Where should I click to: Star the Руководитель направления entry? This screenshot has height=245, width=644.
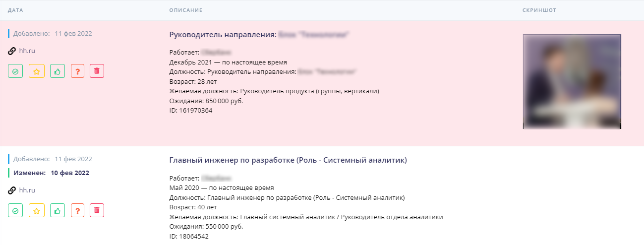pyautogui.click(x=36, y=71)
